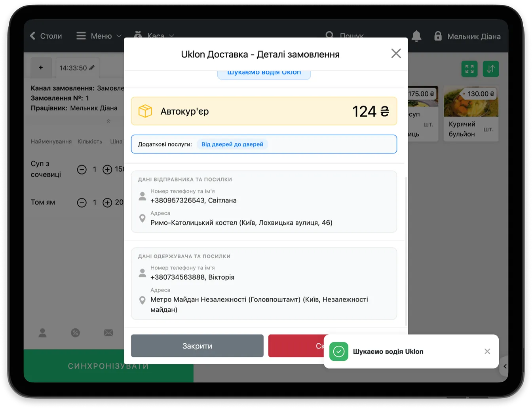This screenshot has height=409, width=532.
Task: Click the sender person icon
Action: pos(142,196)
